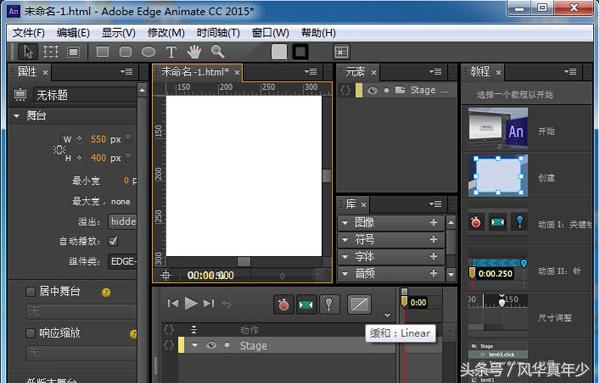Select the Transform tool
Image resolution: width=599 pixels, height=383 pixels.
click(x=50, y=52)
